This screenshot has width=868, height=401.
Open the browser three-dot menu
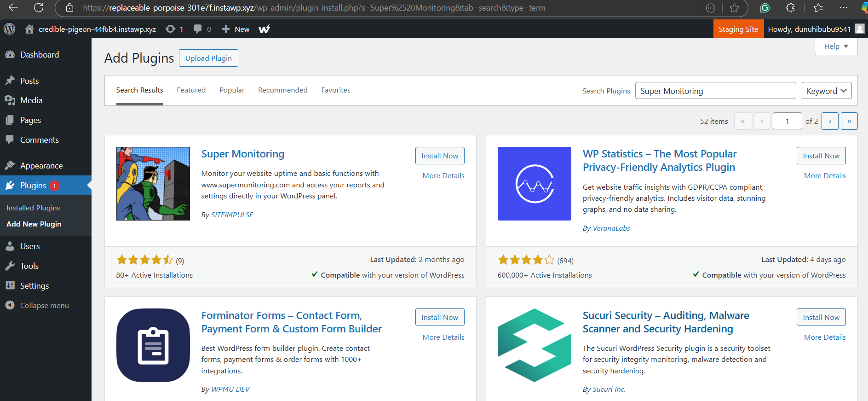[843, 8]
